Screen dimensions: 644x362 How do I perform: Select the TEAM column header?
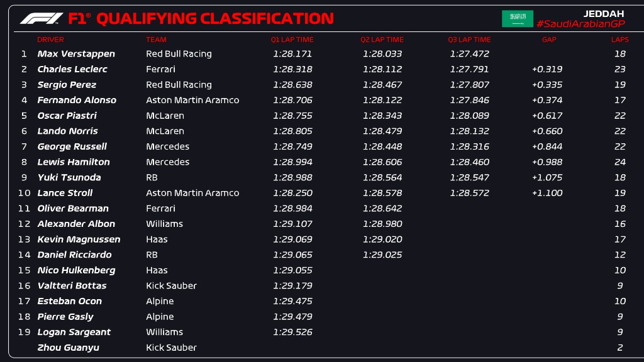156,40
